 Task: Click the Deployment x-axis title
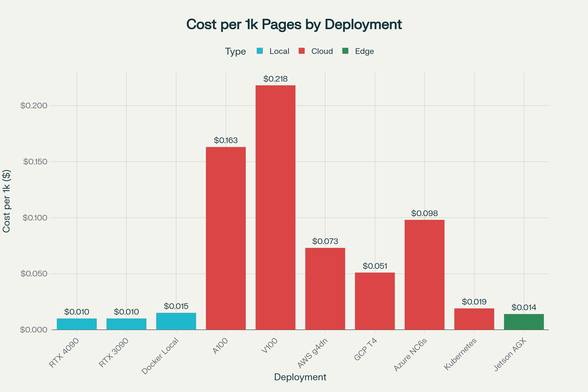point(300,377)
